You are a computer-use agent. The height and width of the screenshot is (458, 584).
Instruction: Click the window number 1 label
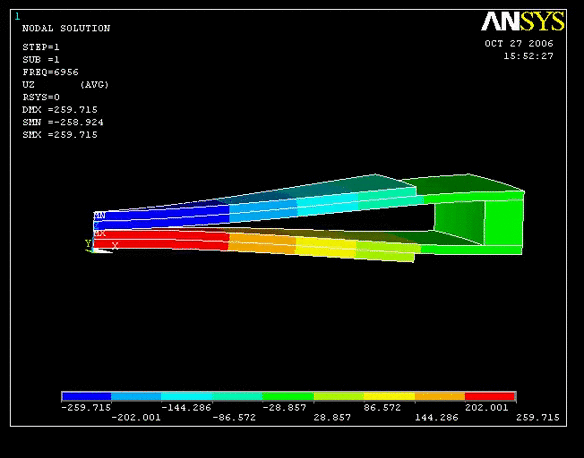17,17
